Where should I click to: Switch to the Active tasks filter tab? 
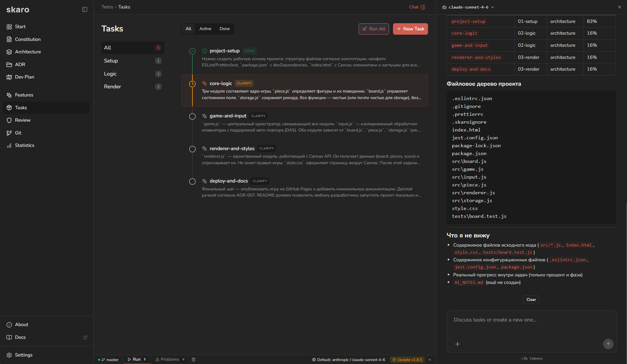point(205,29)
